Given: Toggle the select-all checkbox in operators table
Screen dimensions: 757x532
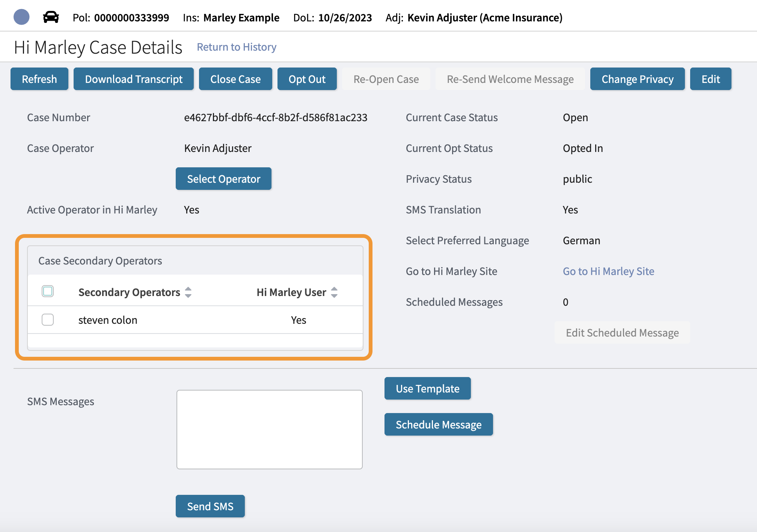Looking at the screenshot, I should pyautogui.click(x=48, y=291).
